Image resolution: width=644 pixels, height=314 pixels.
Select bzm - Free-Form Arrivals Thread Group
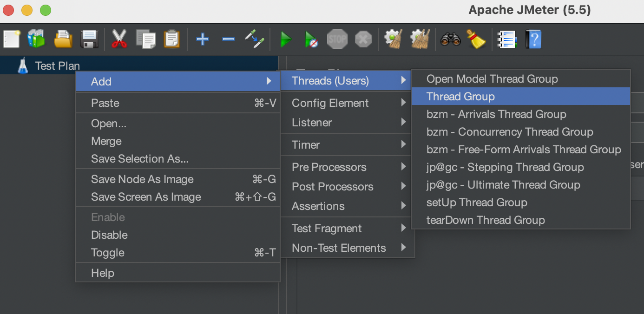point(521,150)
